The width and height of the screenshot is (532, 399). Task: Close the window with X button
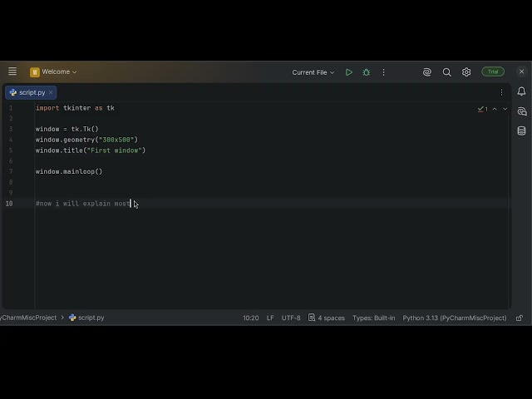coord(521,71)
